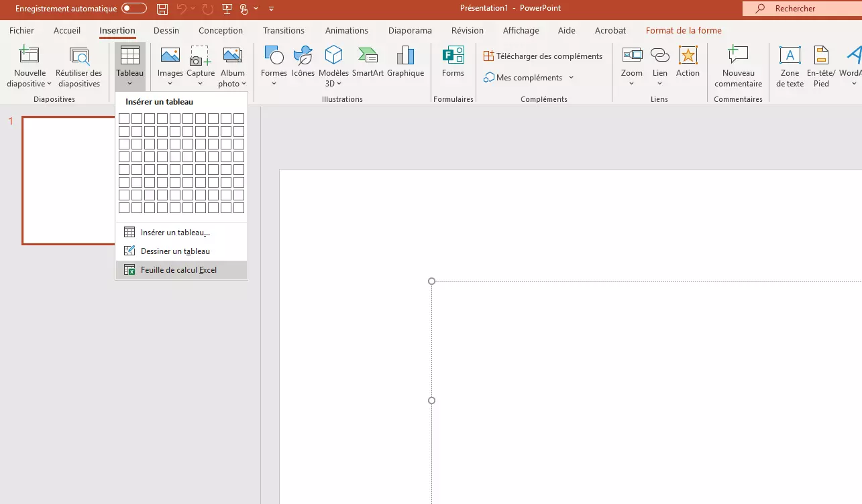Image resolution: width=862 pixels, height=504 pixels.
Task: Click the Album photo icon
Action: (x=233, y=55)
